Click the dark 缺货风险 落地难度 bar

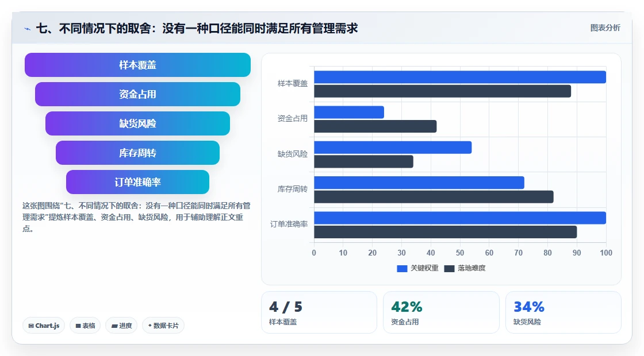[363, 161]
